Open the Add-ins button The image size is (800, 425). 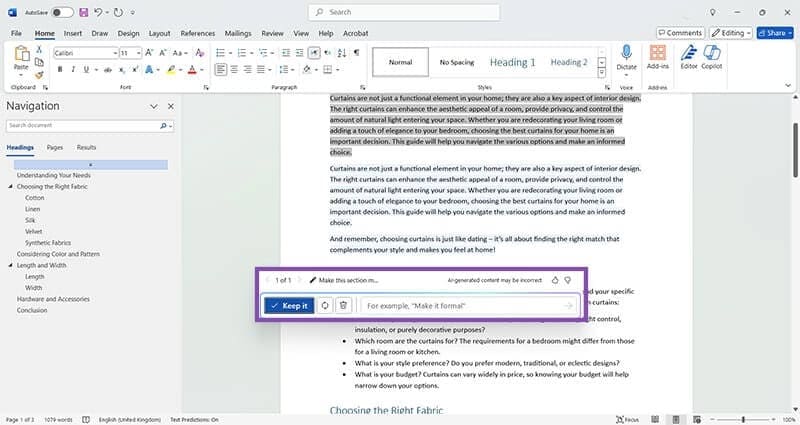[x=658, y=58]
